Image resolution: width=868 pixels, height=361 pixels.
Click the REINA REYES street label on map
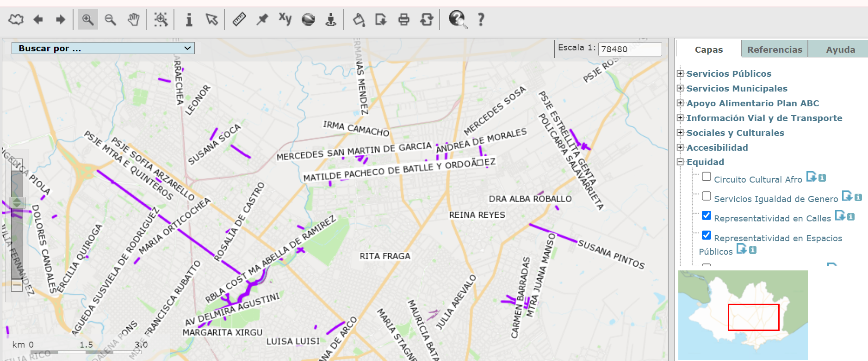pos(477,215)
